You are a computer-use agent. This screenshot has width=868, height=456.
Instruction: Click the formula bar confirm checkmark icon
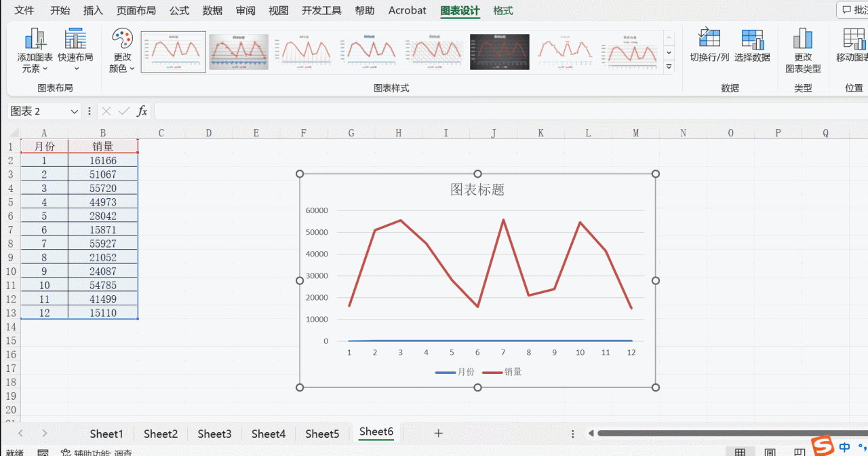tap(123, 111)
